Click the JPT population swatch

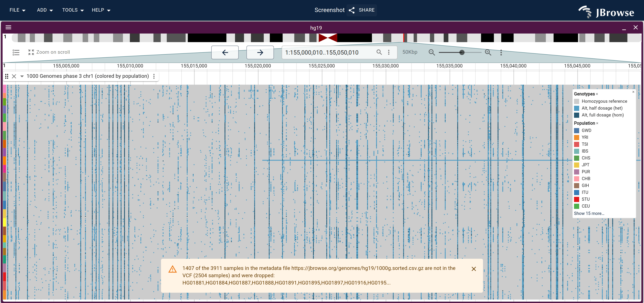(x=577, y=165)
